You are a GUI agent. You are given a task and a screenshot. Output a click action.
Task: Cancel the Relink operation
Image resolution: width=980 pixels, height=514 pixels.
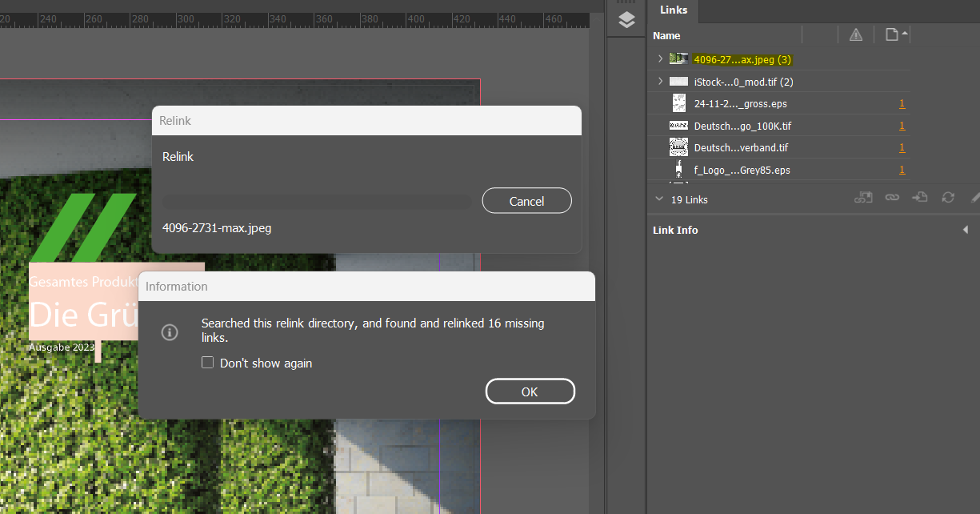(526, 200)
